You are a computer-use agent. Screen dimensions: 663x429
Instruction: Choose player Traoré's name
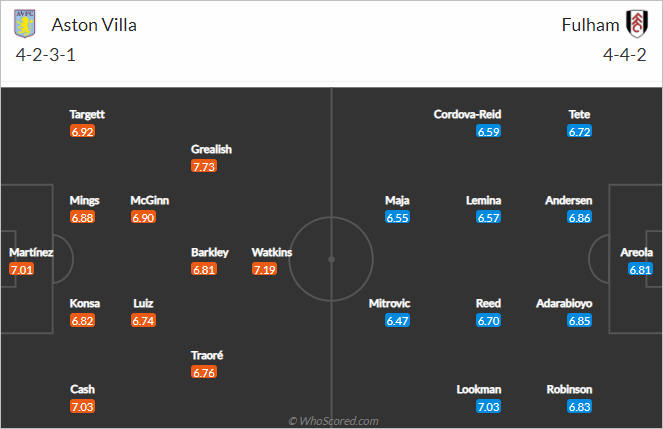click(207, 355)
